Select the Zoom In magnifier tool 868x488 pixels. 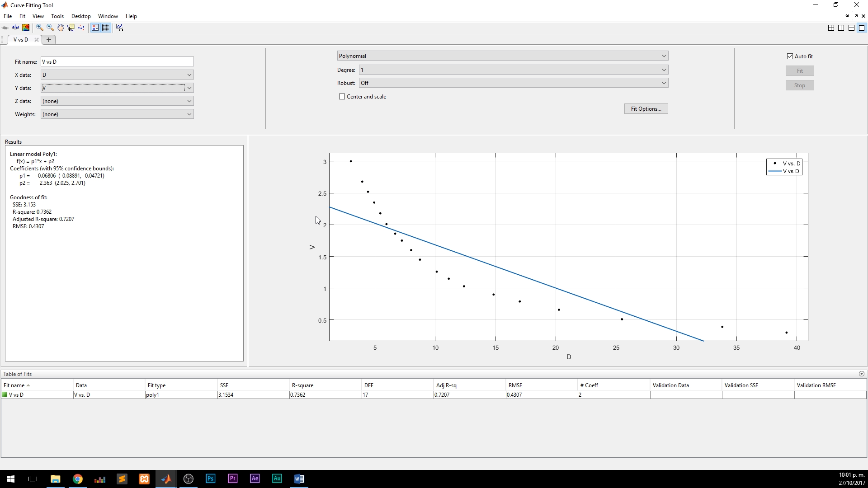click(40, 28)
